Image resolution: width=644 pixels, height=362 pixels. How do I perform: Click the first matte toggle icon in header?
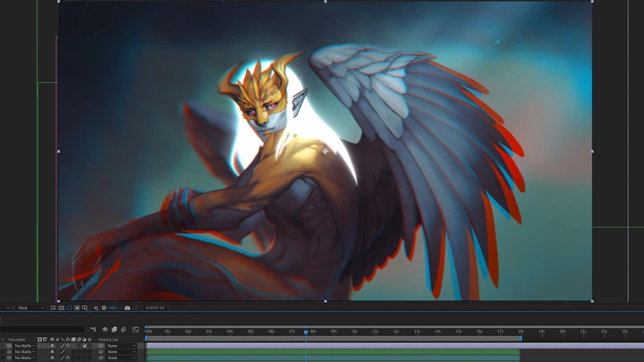[39, 340]
